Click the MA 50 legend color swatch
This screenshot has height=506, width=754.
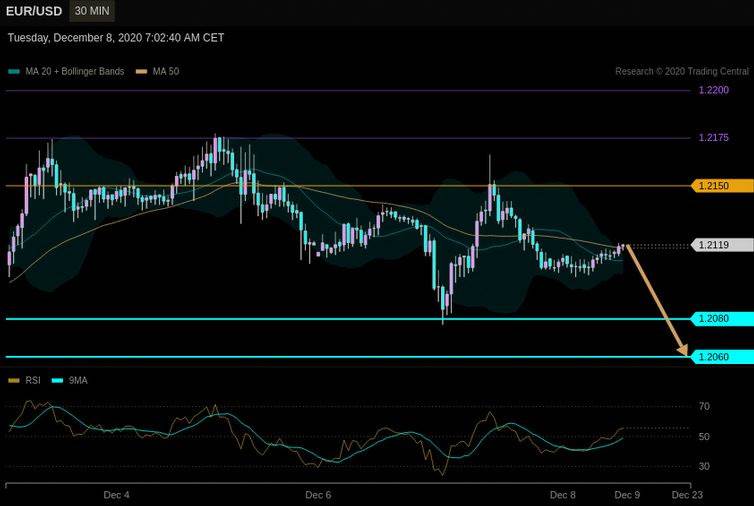(141, 72)
